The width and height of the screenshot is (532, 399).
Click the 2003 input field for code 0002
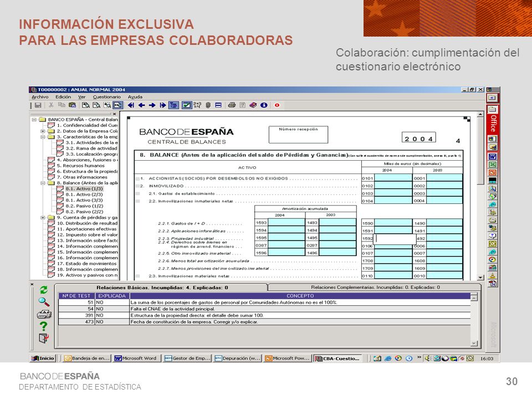[x=444, y=186]
